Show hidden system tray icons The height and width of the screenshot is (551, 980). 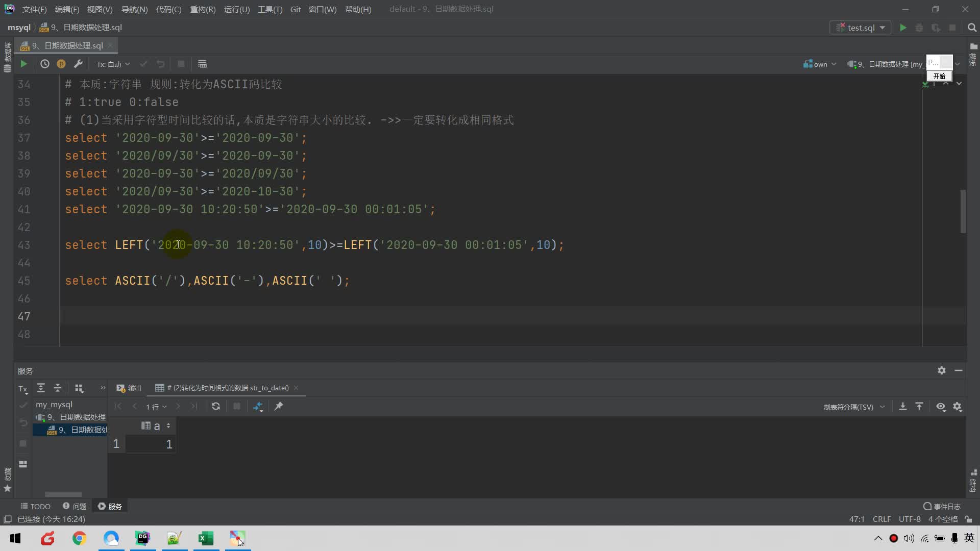point(878,538)
